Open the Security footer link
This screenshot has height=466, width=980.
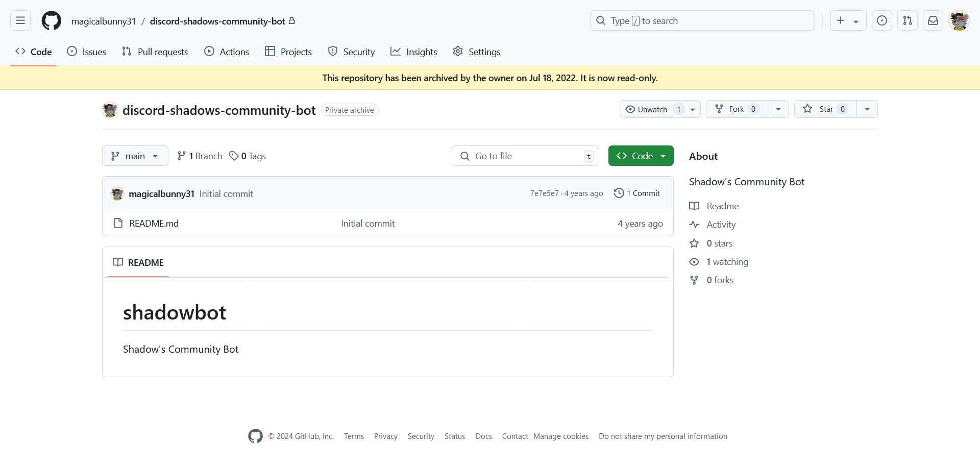421,436
